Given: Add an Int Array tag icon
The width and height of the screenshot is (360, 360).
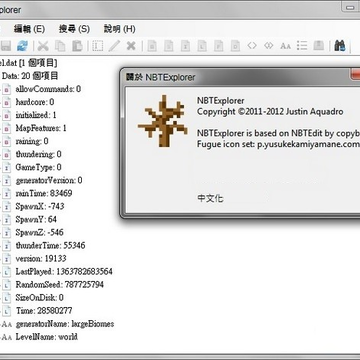Looking at the screenshot, I should coord(269,46).
